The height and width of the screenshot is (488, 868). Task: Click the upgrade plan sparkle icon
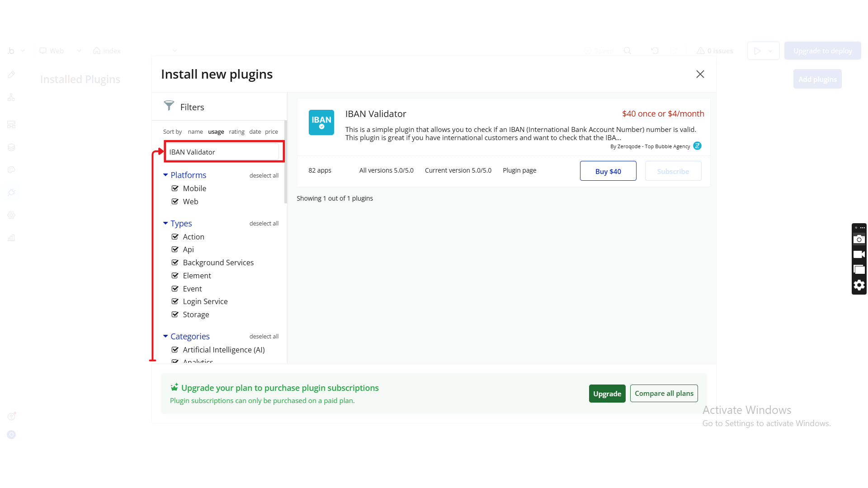point(174,387)
